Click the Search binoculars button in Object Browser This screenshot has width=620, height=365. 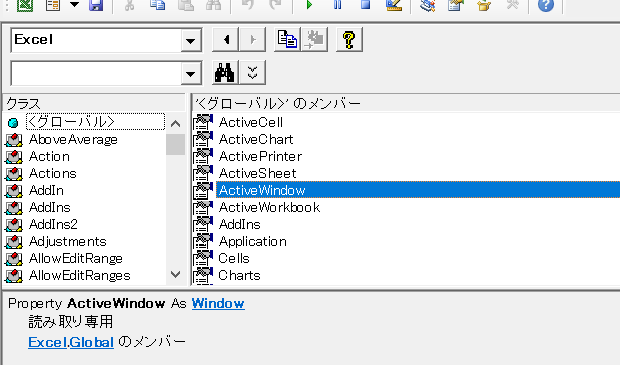[225, 72]
